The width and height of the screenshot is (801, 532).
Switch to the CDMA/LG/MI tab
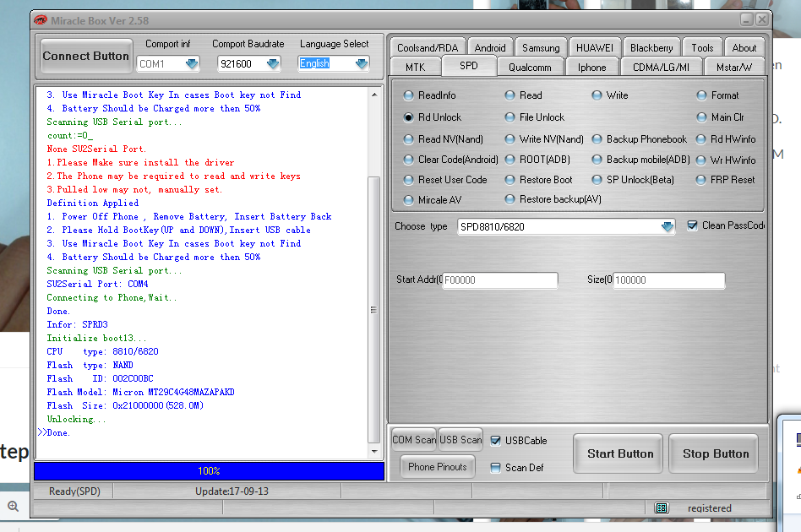[x=661, y=67]
